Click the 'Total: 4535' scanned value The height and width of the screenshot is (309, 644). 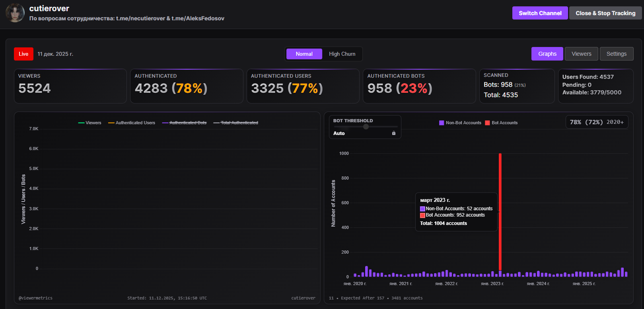(x=501, y=95)
